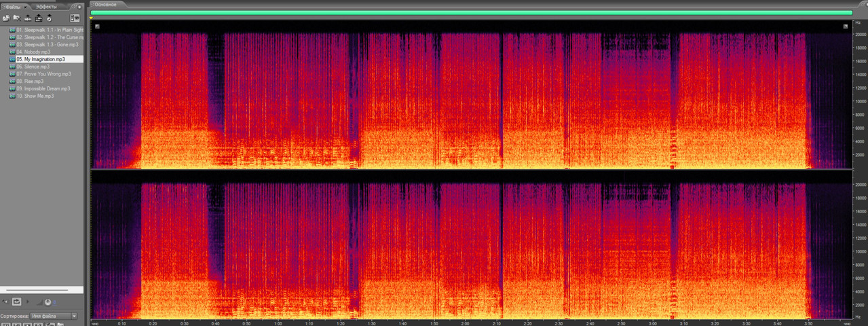868x326 pixels.
Task: Switch to the Эффекты tab
Action: 46,7
